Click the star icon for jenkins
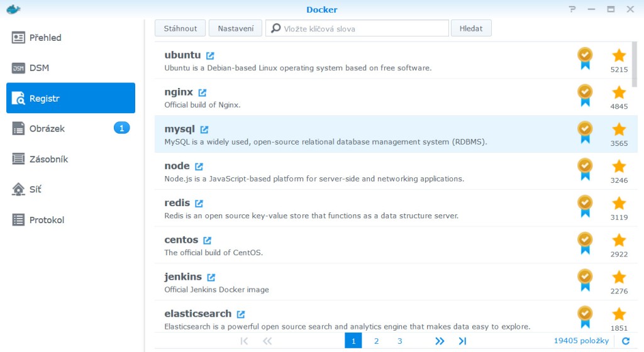Screen dimensions: 644x352 point(619,277)
